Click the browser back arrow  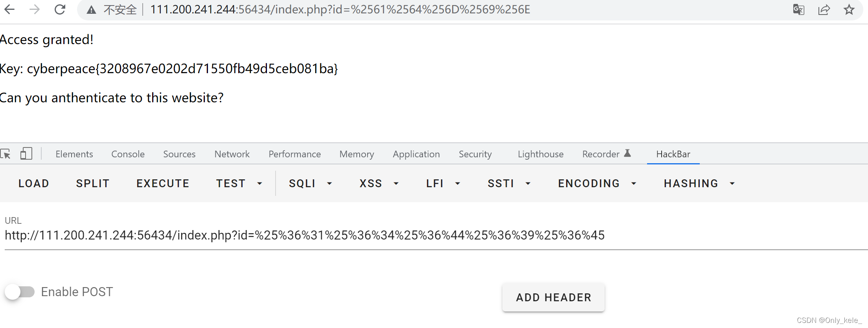(9, 9)
